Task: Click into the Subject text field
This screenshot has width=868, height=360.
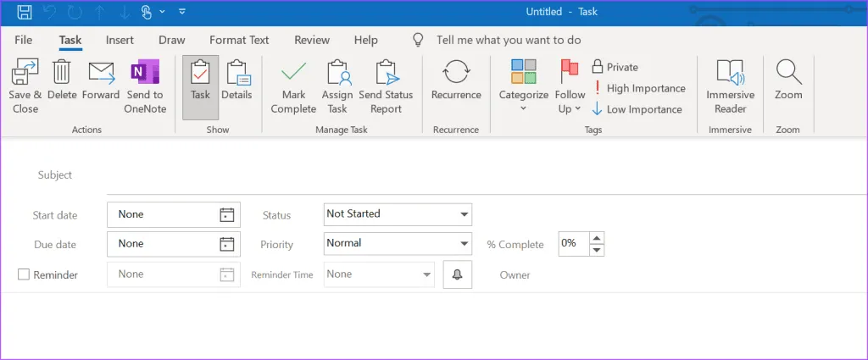Action: [x=475, y=175]
